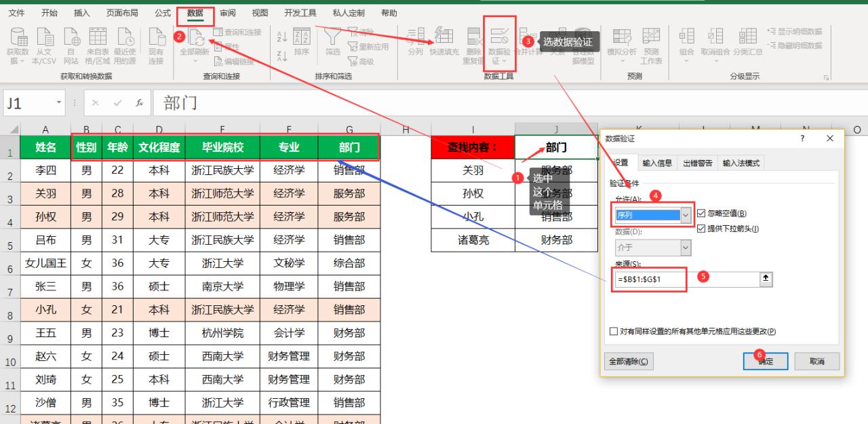Click the Data Validation (数据验证) icon

500,37
